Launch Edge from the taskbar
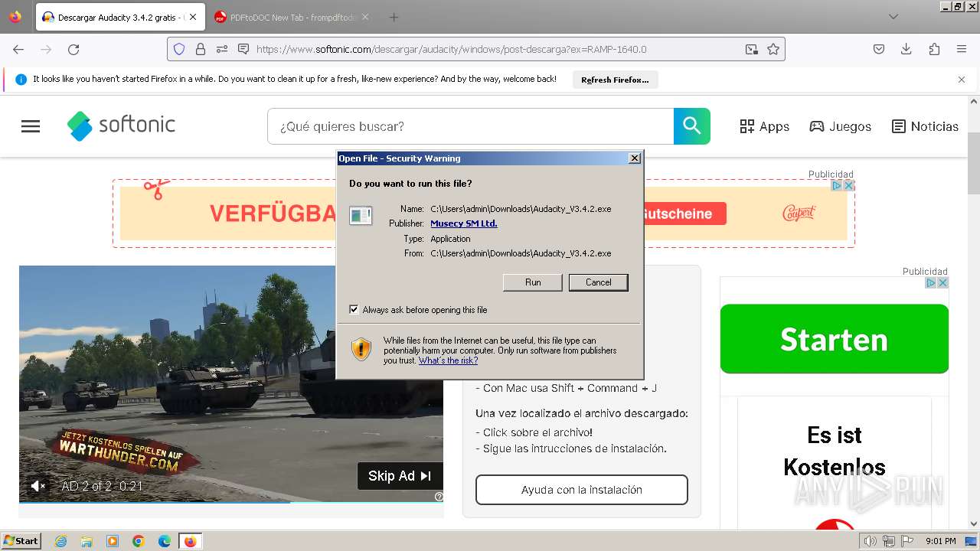This screenshot has height=551, width=980. tap(165, 541)
